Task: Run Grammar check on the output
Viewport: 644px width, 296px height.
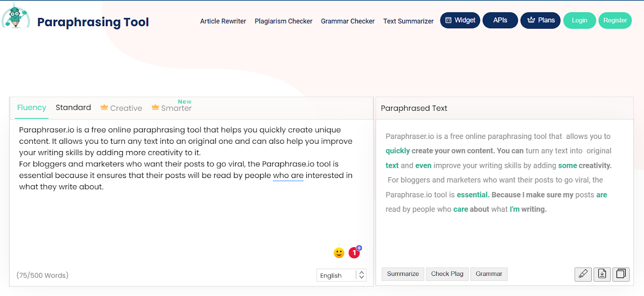Action: tap(489, 274)
